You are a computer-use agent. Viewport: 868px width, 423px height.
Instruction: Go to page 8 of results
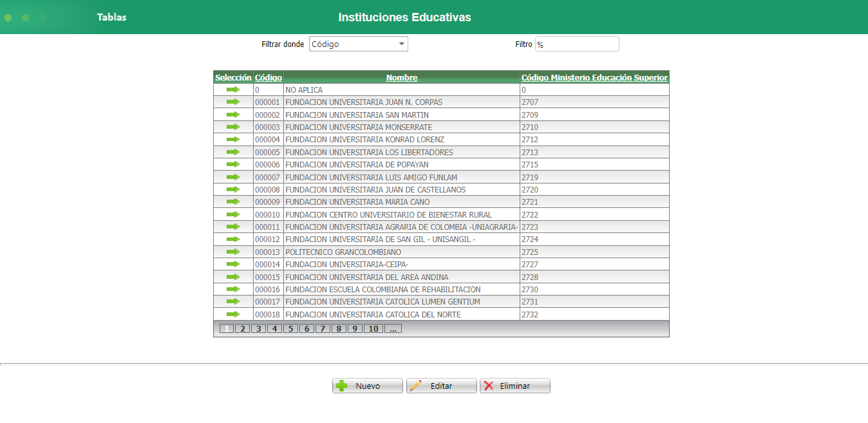click(339, 328)
